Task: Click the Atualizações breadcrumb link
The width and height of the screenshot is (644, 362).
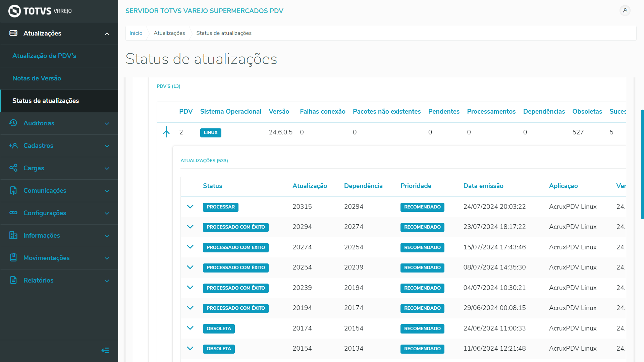Action: tap(169, 33)
